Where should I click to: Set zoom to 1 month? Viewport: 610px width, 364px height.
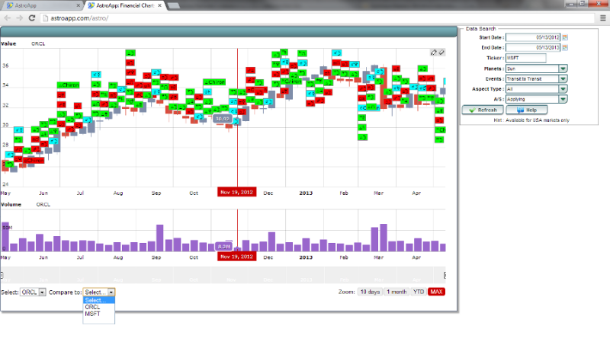pos(396,292)
